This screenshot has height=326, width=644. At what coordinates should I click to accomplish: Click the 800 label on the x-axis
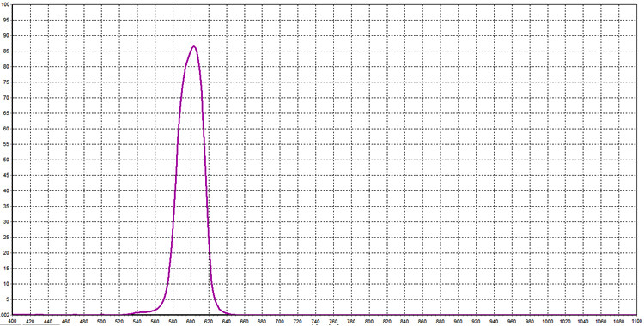pyautogui.click(x=369, y=320)
